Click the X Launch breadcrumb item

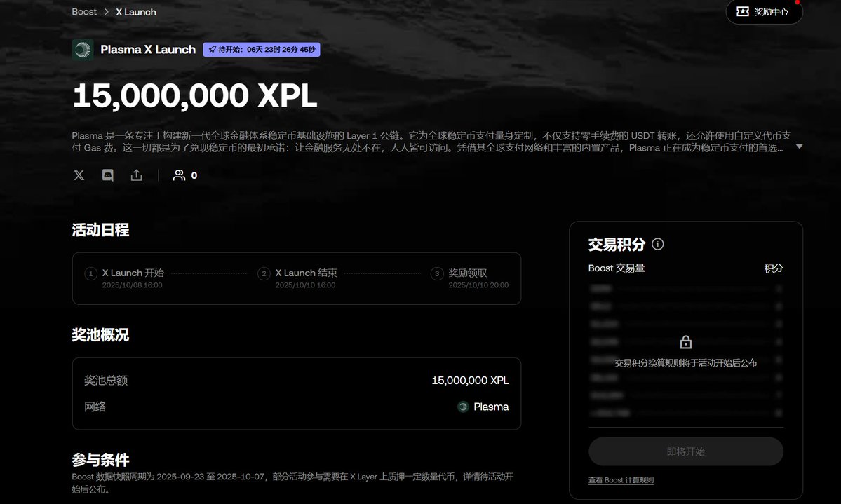[x=135, y=12]
